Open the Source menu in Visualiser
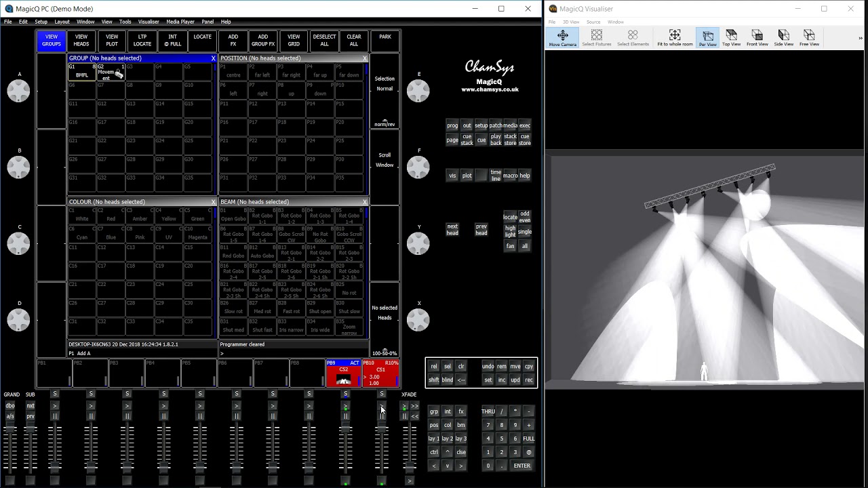The height and width of the screenshot is (488, 868). [593, 22]
